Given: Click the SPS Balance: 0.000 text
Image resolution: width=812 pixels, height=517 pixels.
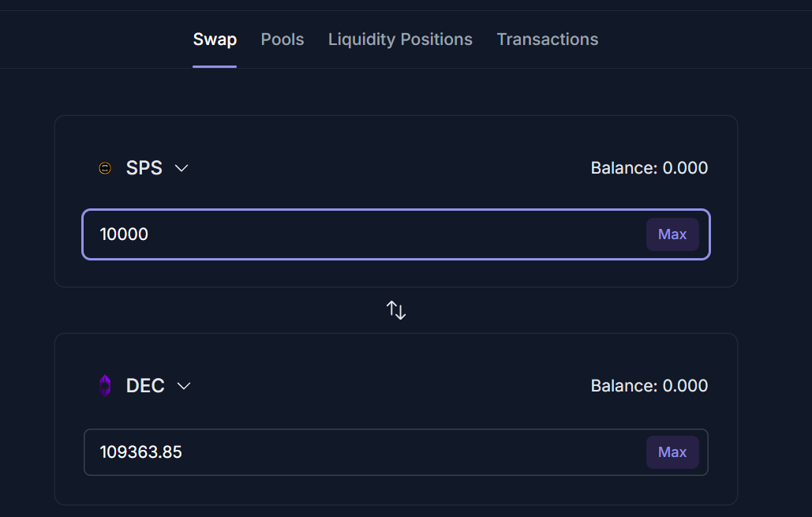Looking at the screenshot, I should 649,168.
